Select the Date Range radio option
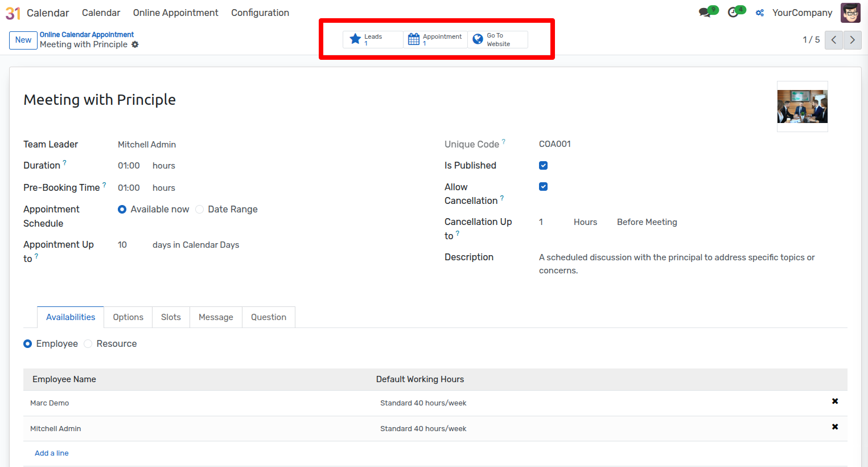The width and height of the screenshot is (868, 467). 200,210
